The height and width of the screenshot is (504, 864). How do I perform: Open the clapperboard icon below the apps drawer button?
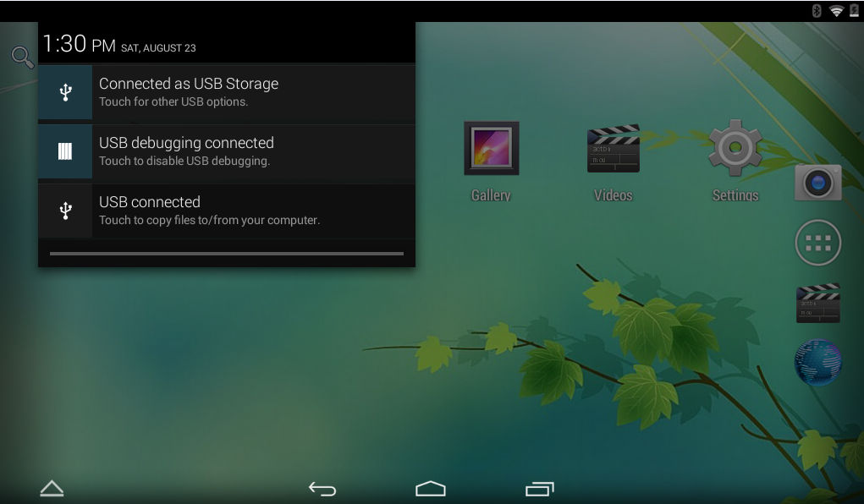[818, 303]
